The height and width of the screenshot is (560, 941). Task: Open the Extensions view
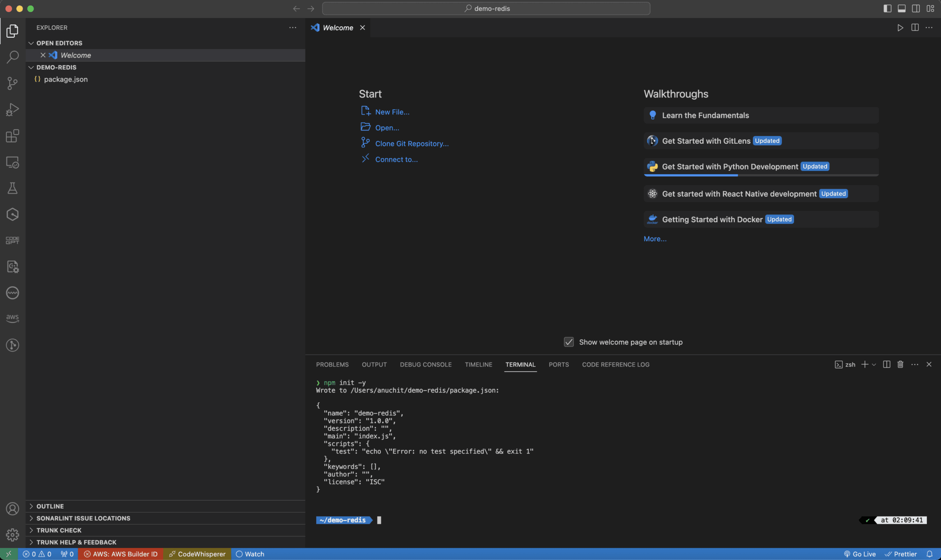click(x=12, y=136)
